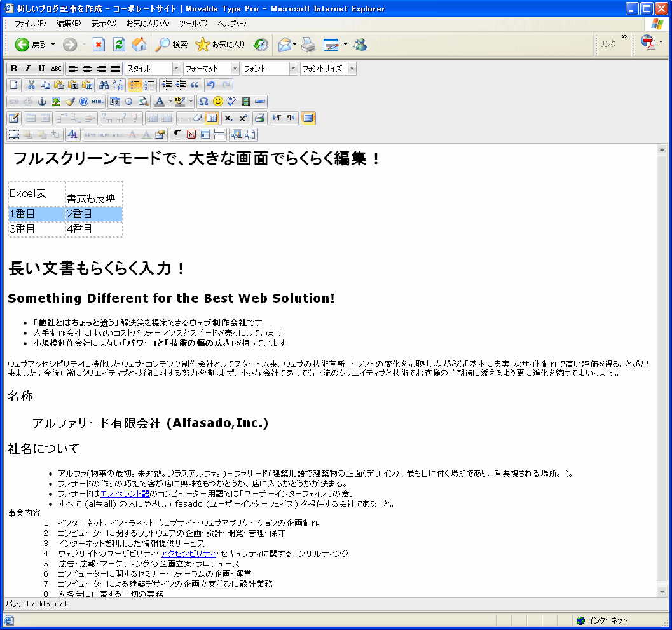672x630 pixels.
Task: Open editor help via the question mark icon
Action: tap(84, 102)
